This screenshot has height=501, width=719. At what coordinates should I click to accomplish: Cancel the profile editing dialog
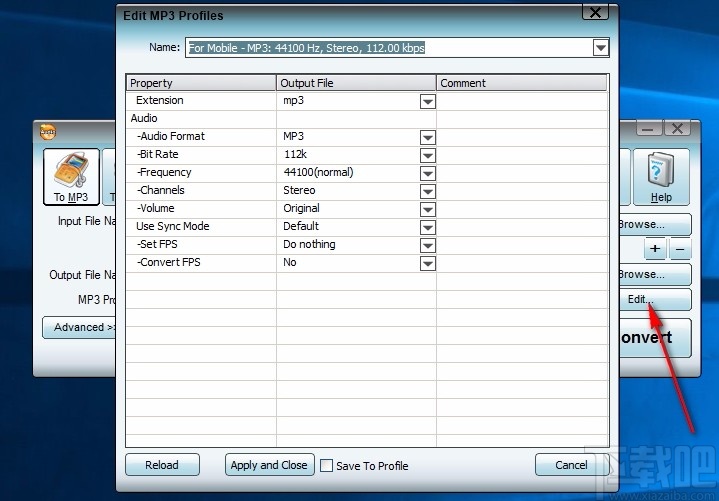[571, 465]
